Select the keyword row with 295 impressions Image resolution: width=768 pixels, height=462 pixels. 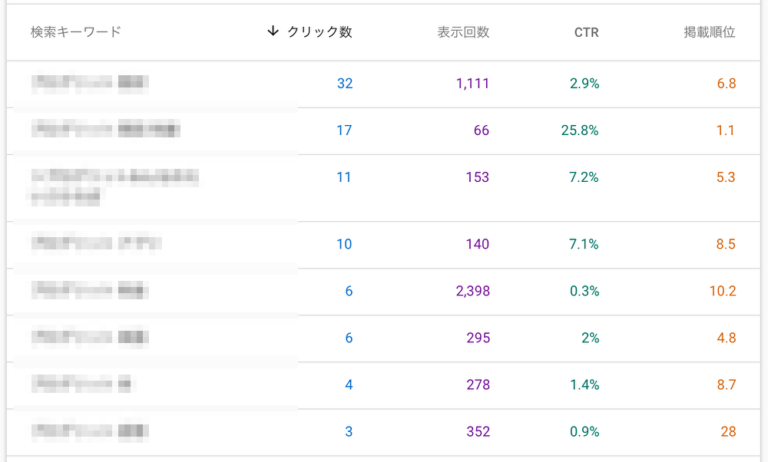[x=90, y=338]
